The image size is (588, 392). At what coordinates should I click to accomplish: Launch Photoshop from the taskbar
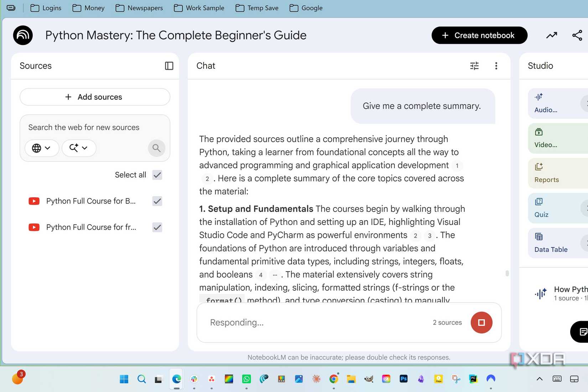pyautogui.click(x=403, y=379)
